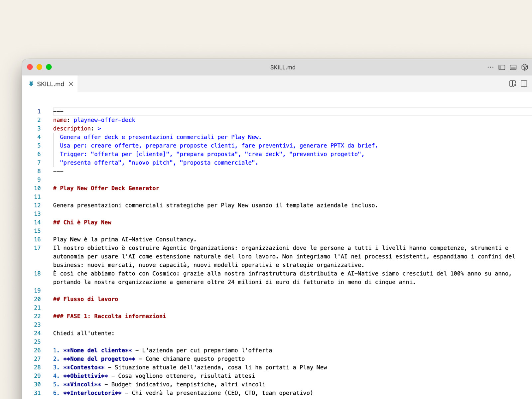Screen dimensions: 532x399
Task: Fold the 'Flusso di lavoro' section heading
Action: 47,299
